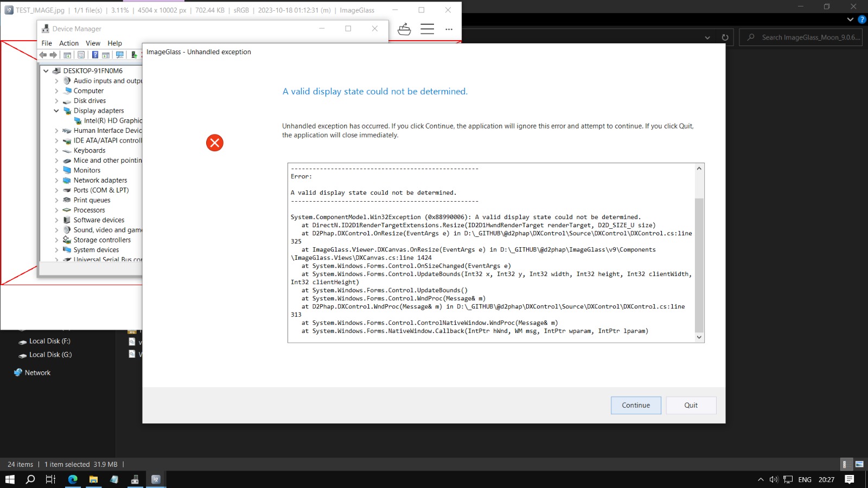Toggle the console tree pane in Device Manager
Image resolution: width=868 pixels, height=488 pixels.
(67, 54)
